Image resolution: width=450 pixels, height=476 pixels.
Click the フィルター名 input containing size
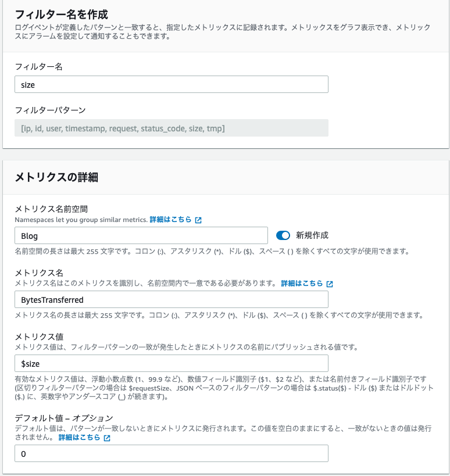coord(172,84)
